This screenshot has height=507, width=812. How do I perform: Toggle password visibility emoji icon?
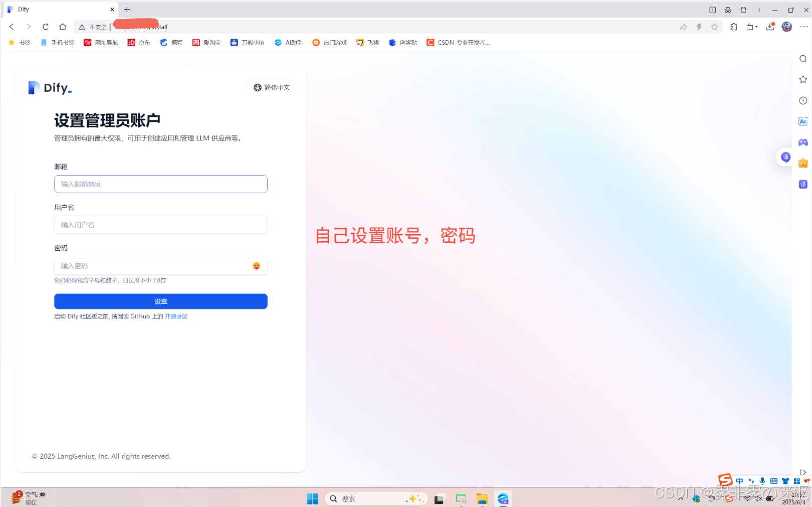pos(256,266)
